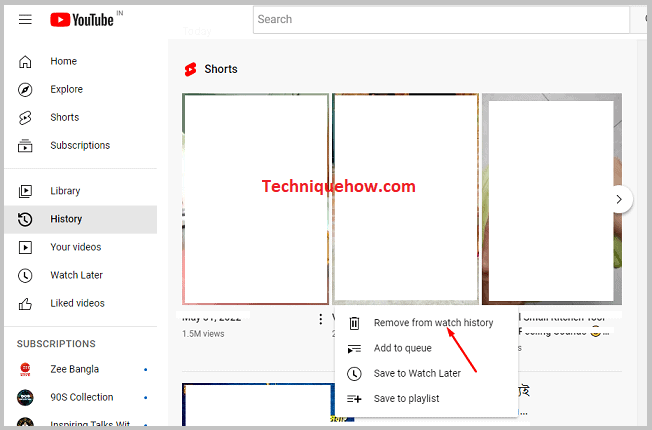Click the 1.5M views text
Image resolution: width=652 pixels, height=430 pixels.
click(x=203, y=334)
